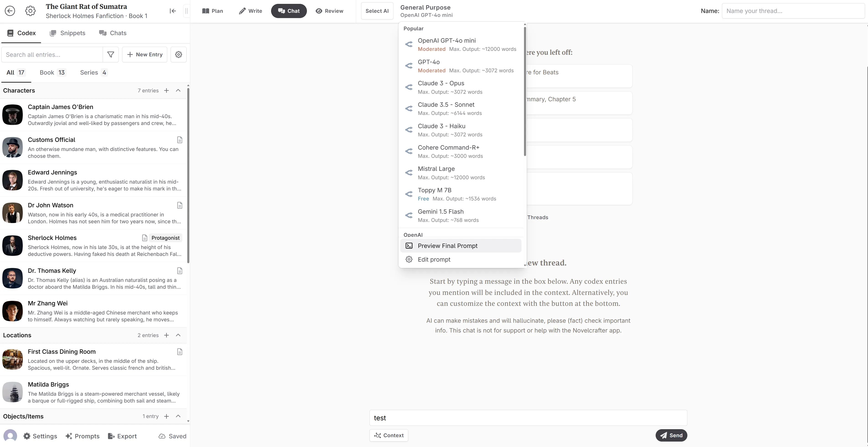The height and width of the screenshot is (447, 868).
Task: Collapse the sidebar with the arrow-bar icon
Action: tap(173, 11)
